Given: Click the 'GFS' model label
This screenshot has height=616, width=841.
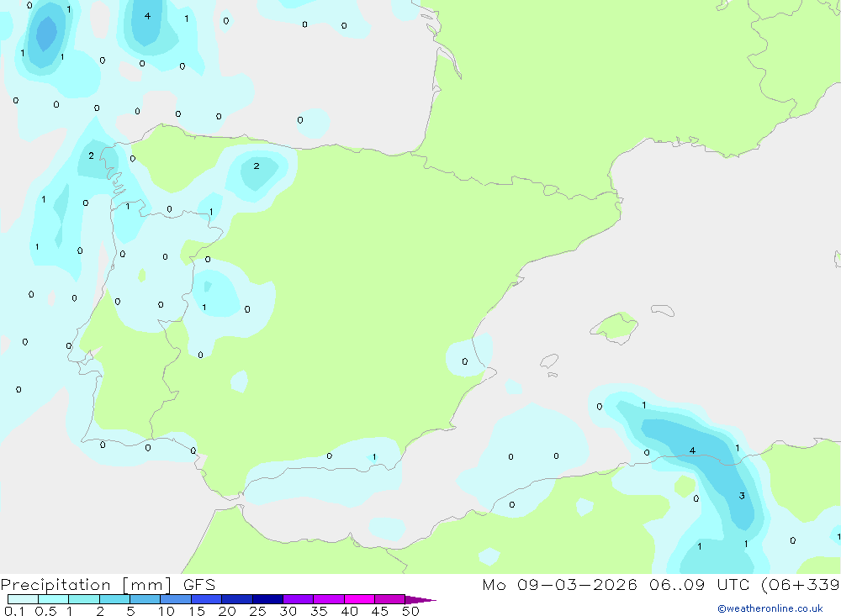Looking at the screenshot, I should pyautogui.click(x=199, y=584).
